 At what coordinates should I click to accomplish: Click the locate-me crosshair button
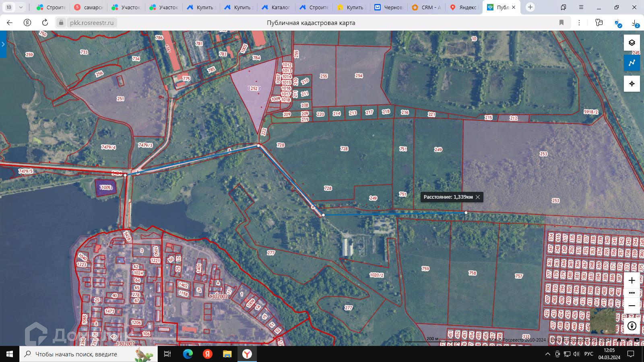pos(632,84)
